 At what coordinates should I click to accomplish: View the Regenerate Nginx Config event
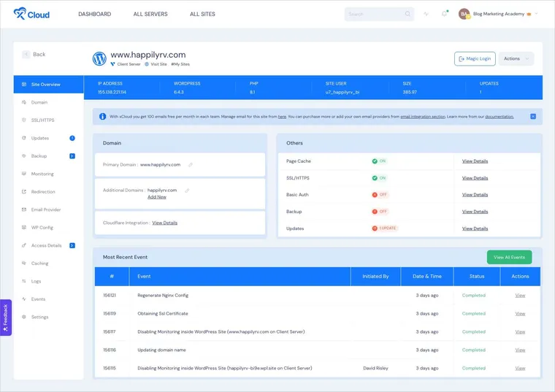[x=520, y=296]
